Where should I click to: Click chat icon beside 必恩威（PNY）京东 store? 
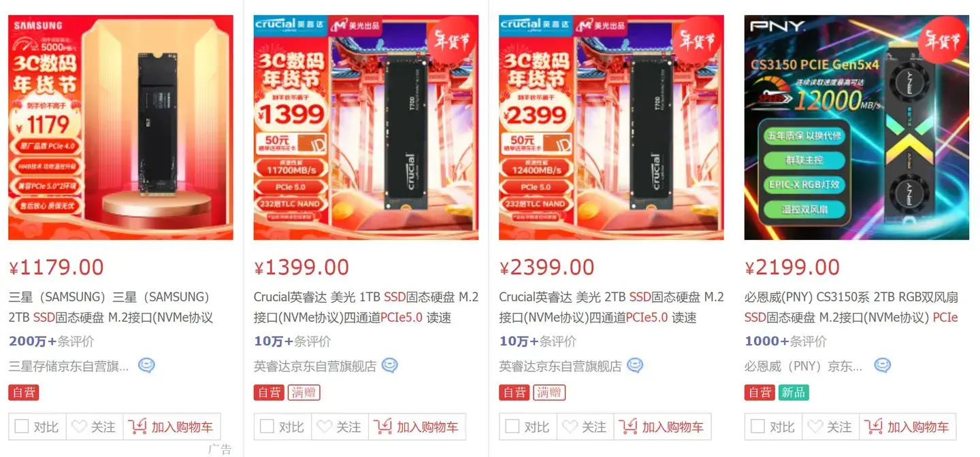click(883, 366)
